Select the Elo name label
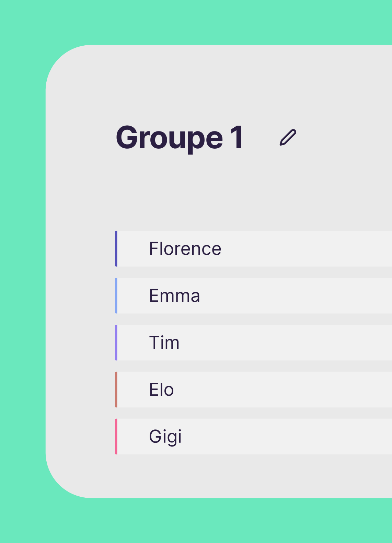392x543 pixels. point(161,390)
